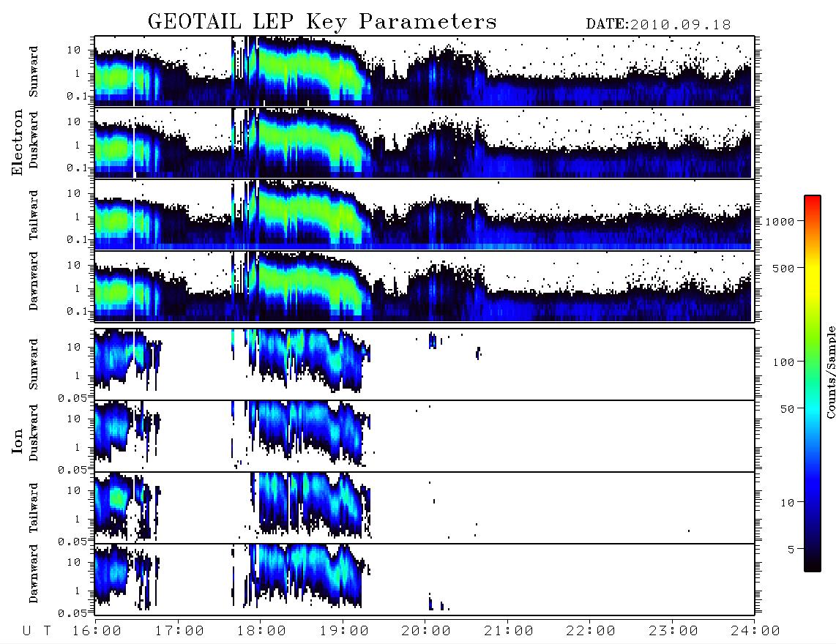Viewport: 836px width, 644px height.
Task: Select the Ion Duskward axis label
Action: pyautogui.click(x=34, y=433)
